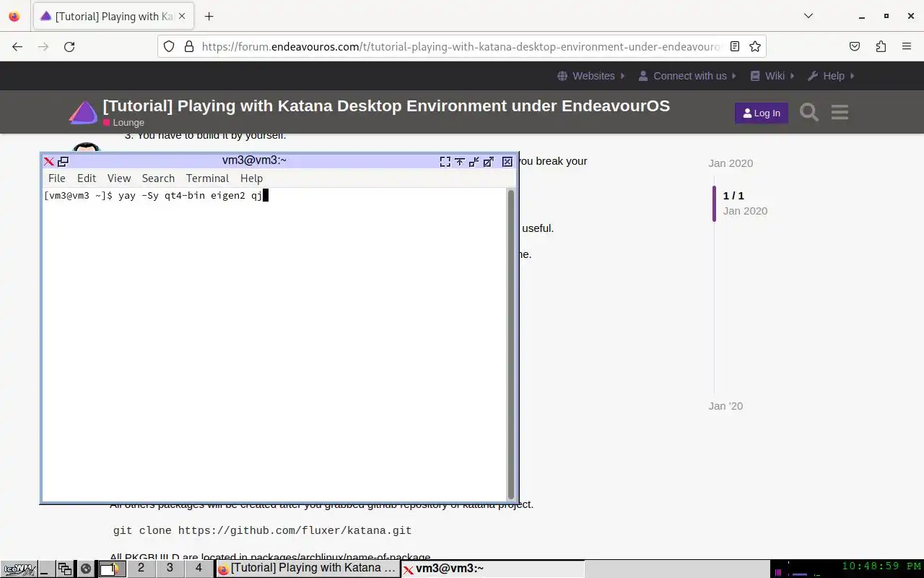This screenshot has width=924, height=578.
Task: Open the Extensions puzzle icon
Action: [x=881, y=46]
